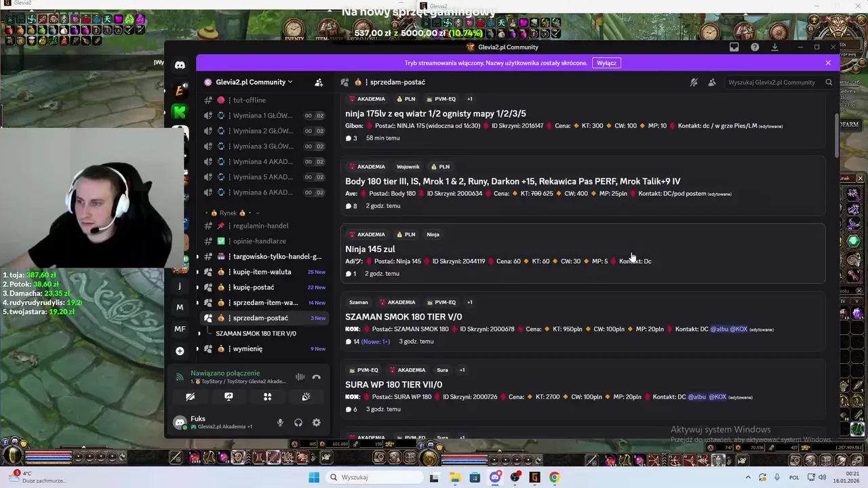Viewport: 868px width, 488px height.
Task: Open post ninja 175lv z eq wiatr
Action: coord(435,114)
